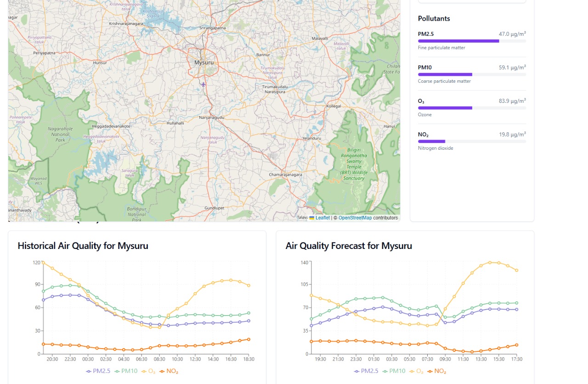Click the Historical Air Quality for Mysuru heading
This screenshot has width=588, height=384.
tap(83, 246)
